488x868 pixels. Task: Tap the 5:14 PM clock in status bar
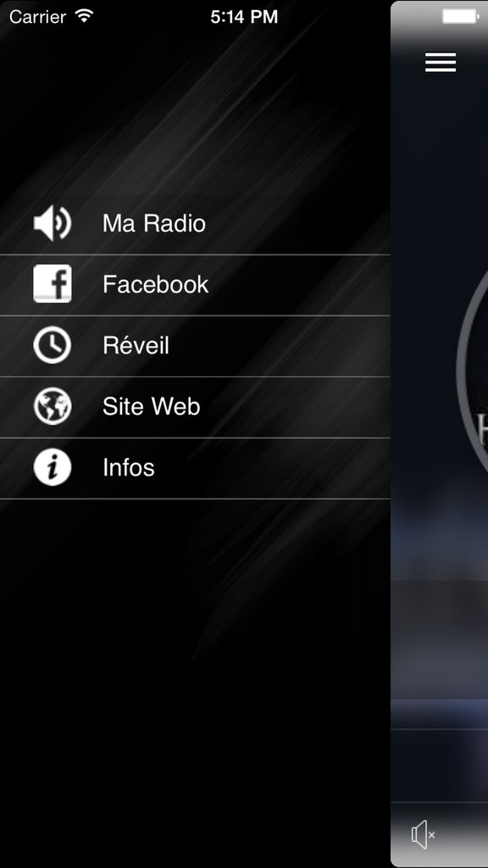244,17
